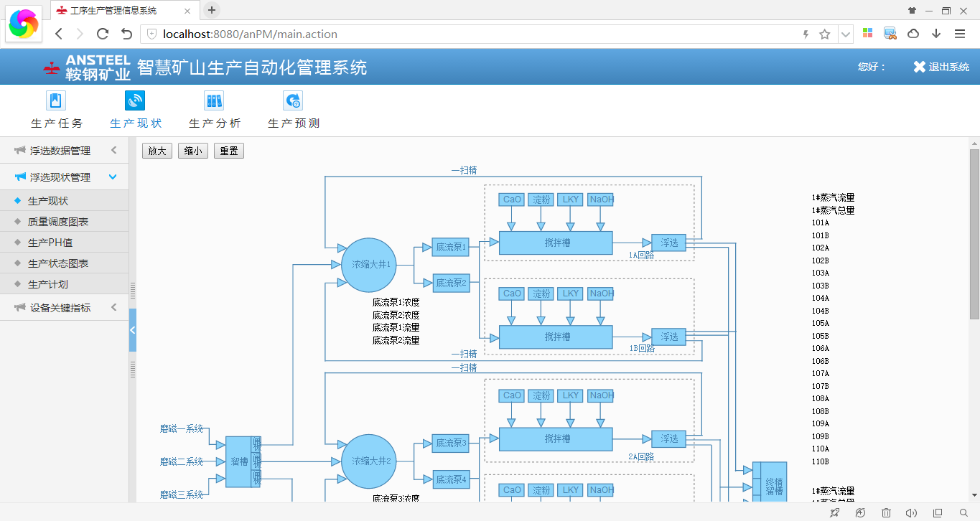
Task: Expand the 浮选数据管理 section
Action: [x=65, y=151]
